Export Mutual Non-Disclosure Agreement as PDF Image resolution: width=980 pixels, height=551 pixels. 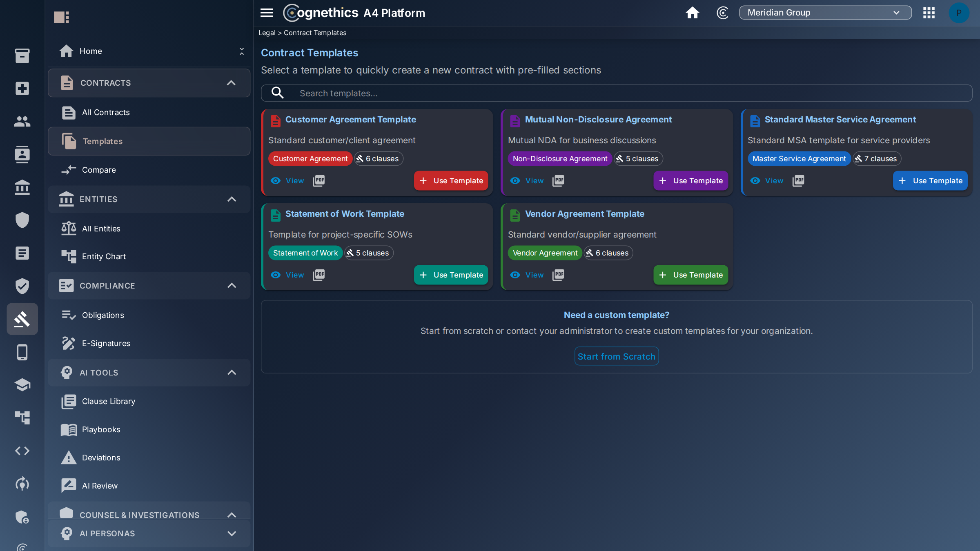click(x=558, y=180)
